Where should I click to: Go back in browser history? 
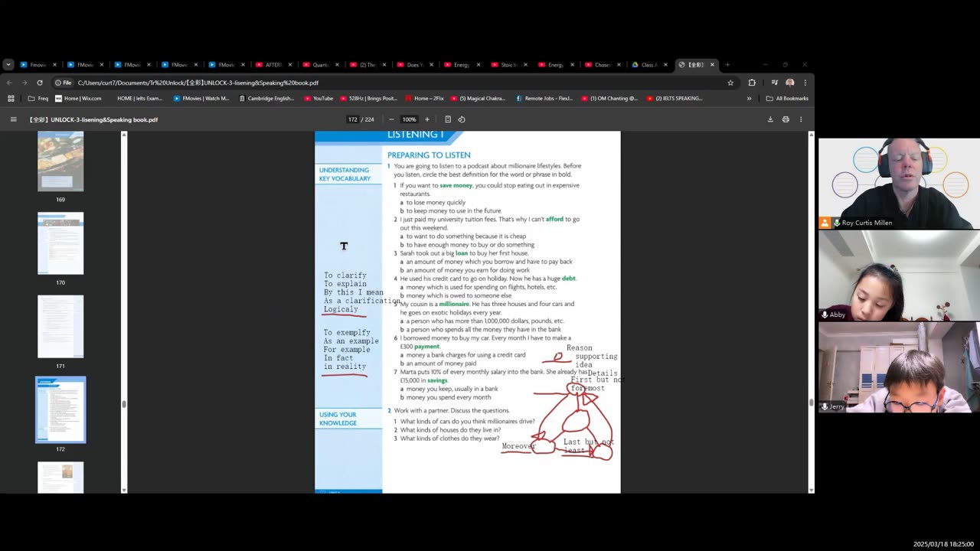[x=9, y=83]
